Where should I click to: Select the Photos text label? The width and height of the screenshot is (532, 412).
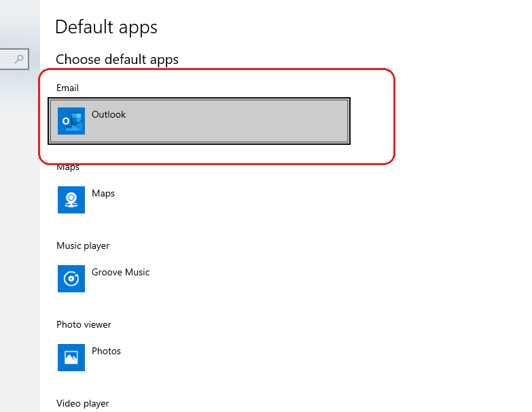click(x=106, y=351)
